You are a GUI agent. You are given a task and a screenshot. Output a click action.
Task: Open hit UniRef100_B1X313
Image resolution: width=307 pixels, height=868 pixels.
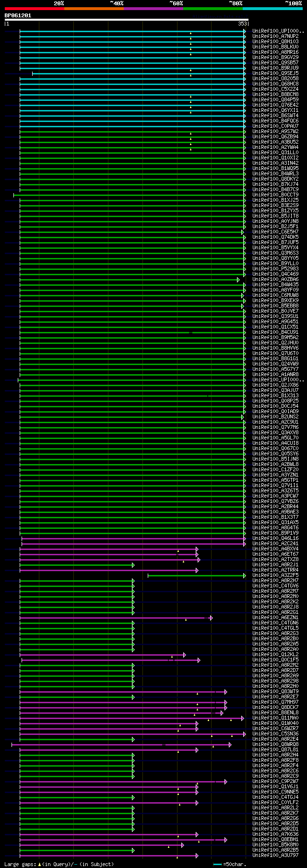pyautogui.click(x=275, y=395)
